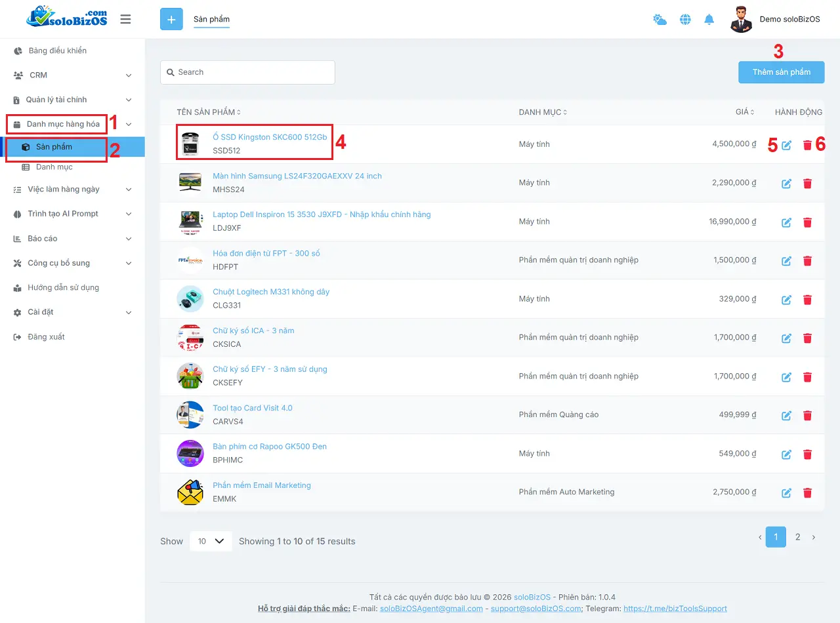Open the globe language selector
The image size is (840, 623).
685,20
